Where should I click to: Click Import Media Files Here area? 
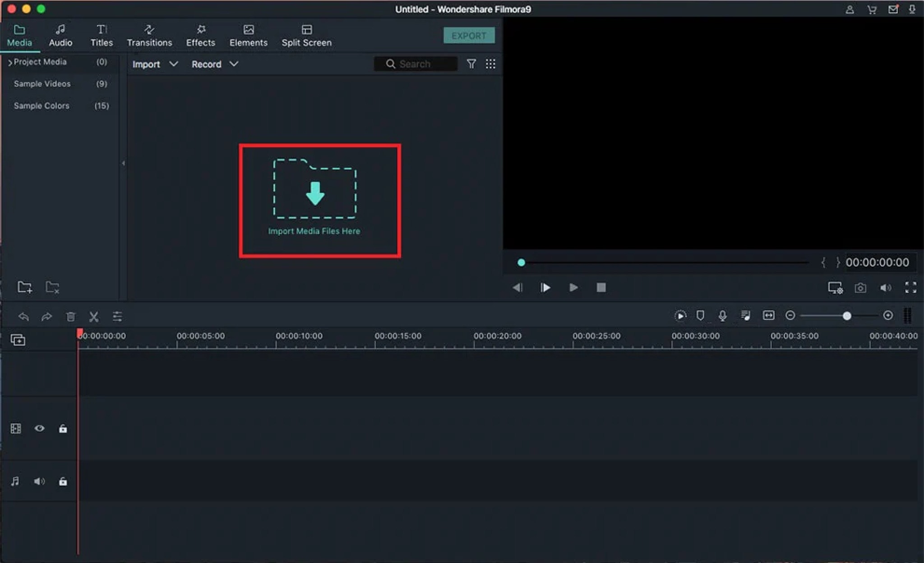coord(314,198)
